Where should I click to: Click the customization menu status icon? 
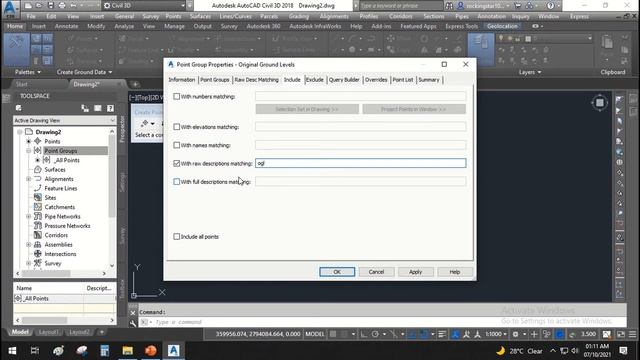click(x=632, y=334)
